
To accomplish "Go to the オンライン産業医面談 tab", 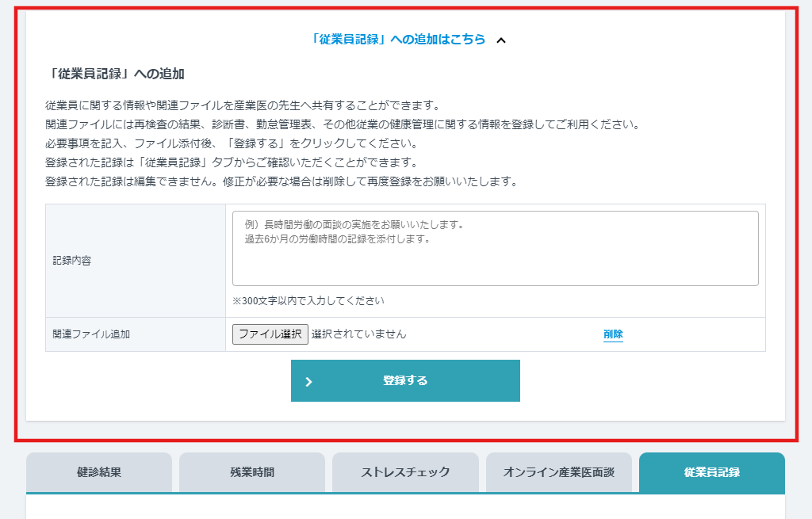I will [558, 472].
